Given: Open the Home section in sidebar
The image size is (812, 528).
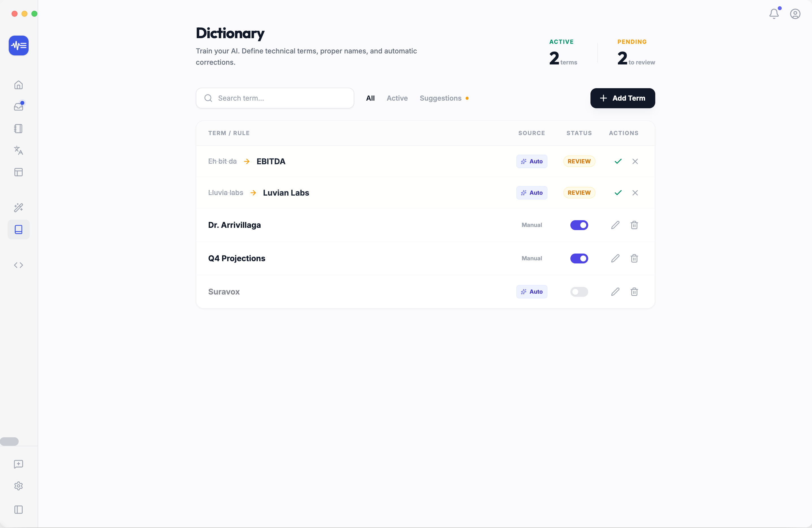Looking at the screenshot, I should [18, 85].
